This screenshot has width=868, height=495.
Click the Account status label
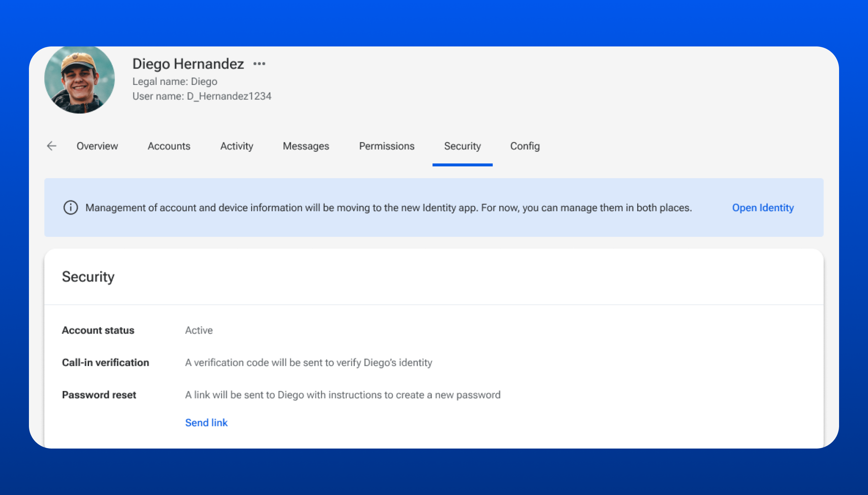98,330
